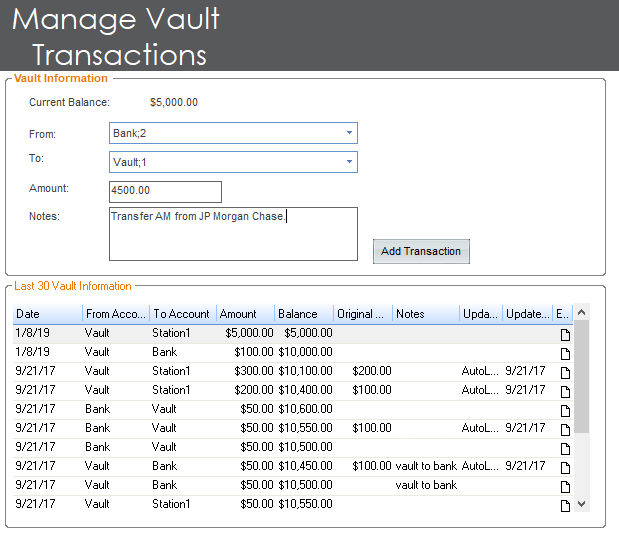This screenshot has width=619, height=540.
Task: Click edit icon on $10,600.00 balance row
Action: (x=565, y=409)
